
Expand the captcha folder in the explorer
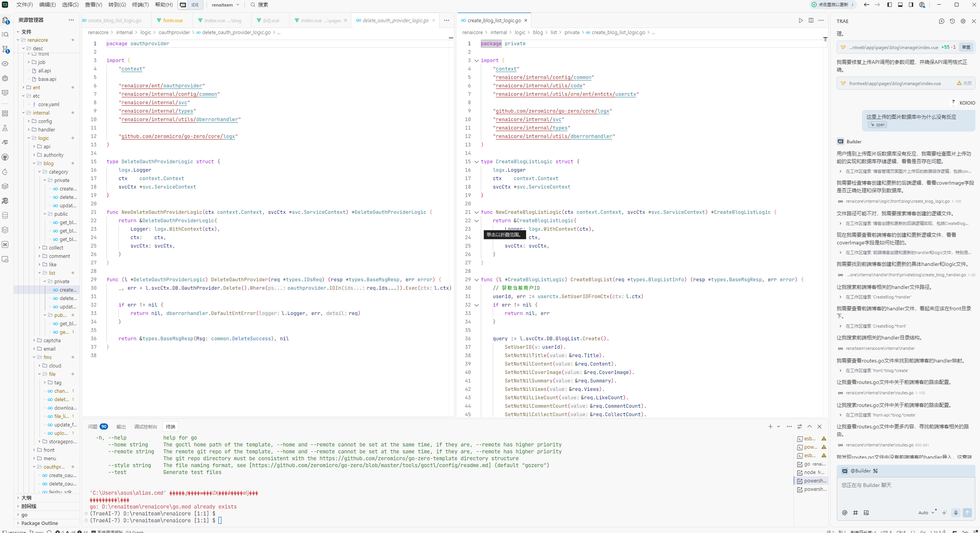point(52,340)
